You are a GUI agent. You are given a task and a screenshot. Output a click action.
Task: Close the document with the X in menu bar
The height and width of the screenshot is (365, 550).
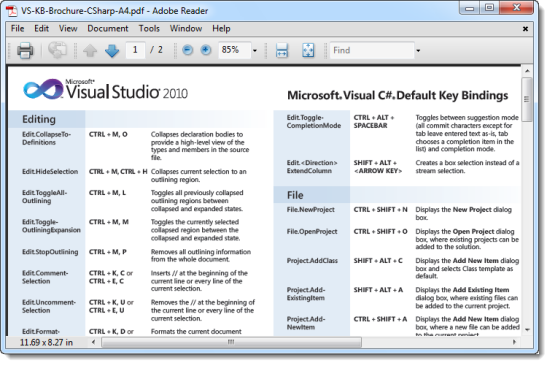525,29
